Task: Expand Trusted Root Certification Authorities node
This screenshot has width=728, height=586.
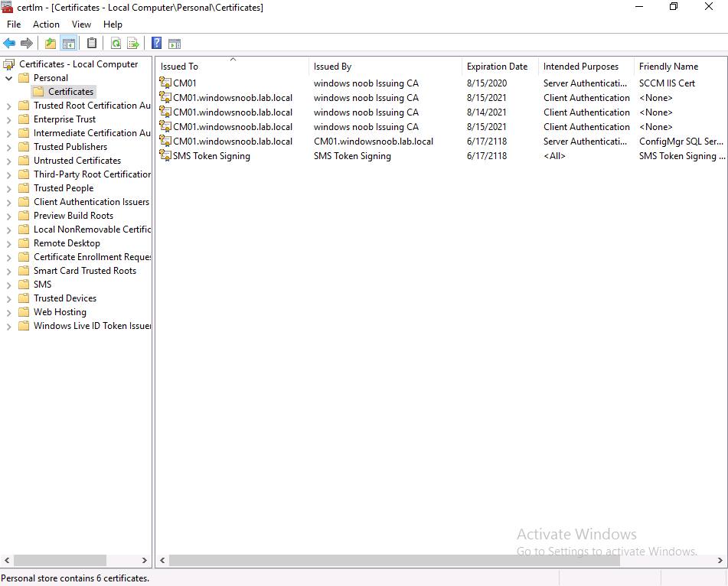Action: [x=9, y=106]
